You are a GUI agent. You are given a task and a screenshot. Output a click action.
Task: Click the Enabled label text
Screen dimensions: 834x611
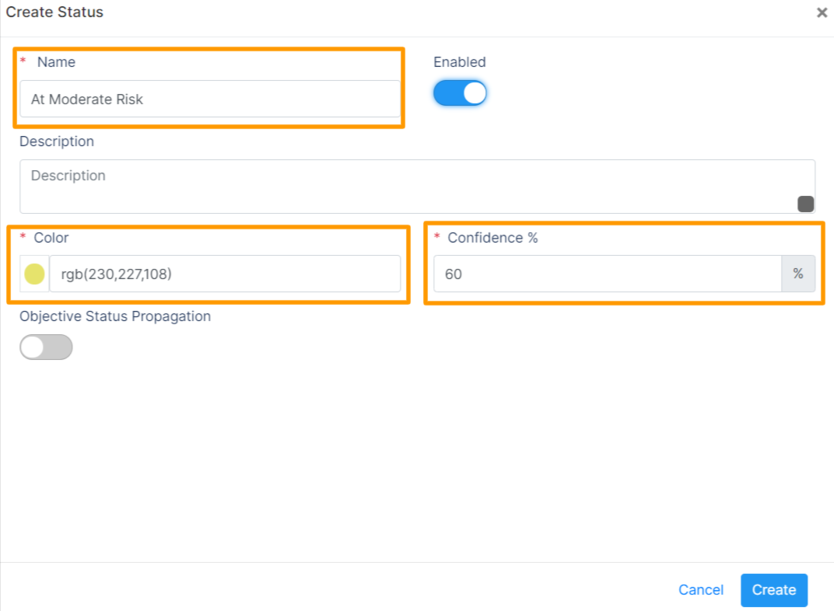(x=459, y=62)
